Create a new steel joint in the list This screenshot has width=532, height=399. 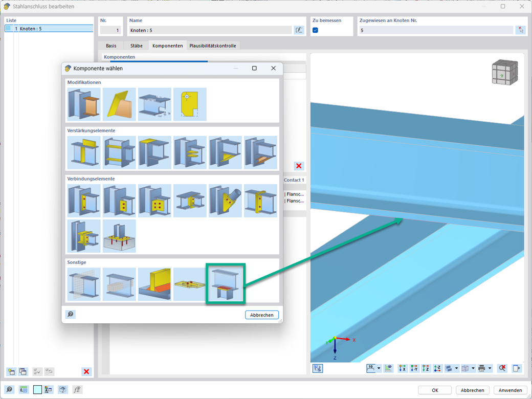[11, 371]
